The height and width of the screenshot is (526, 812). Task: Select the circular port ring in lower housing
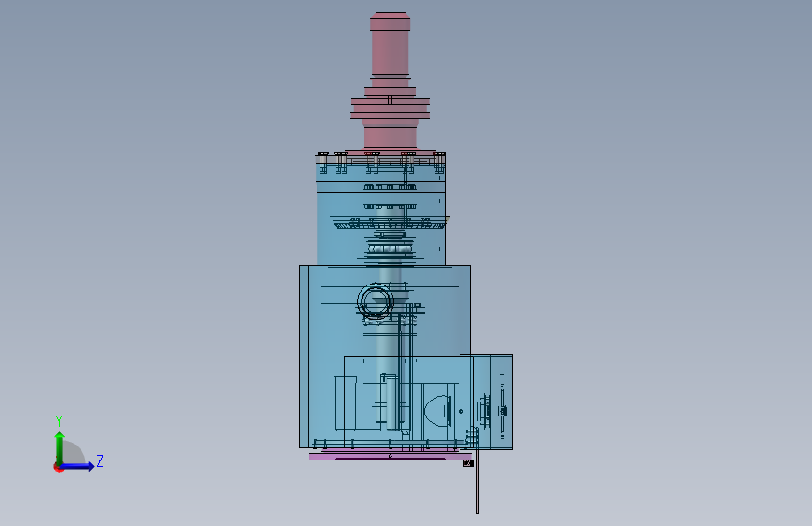tap(376, 301)
